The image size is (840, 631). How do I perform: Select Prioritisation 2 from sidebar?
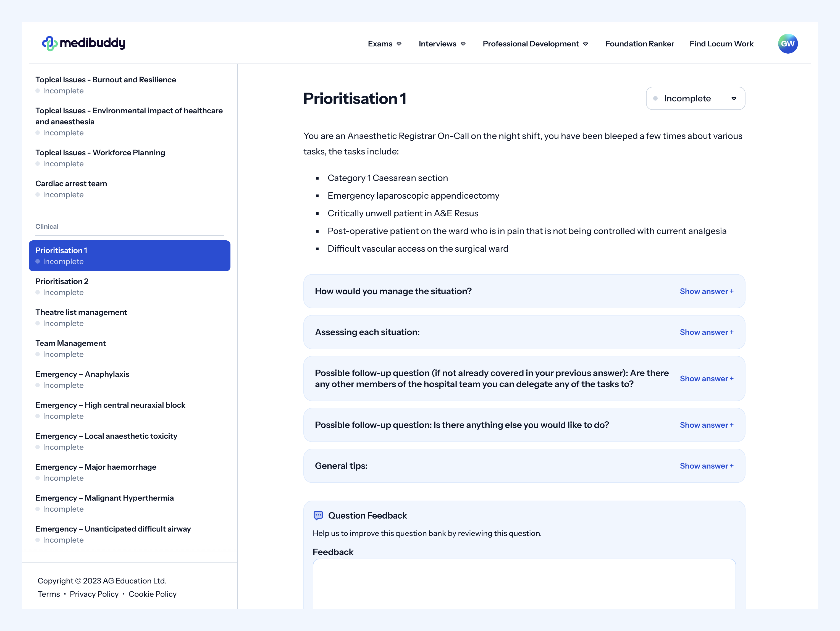tap(62, 281)
